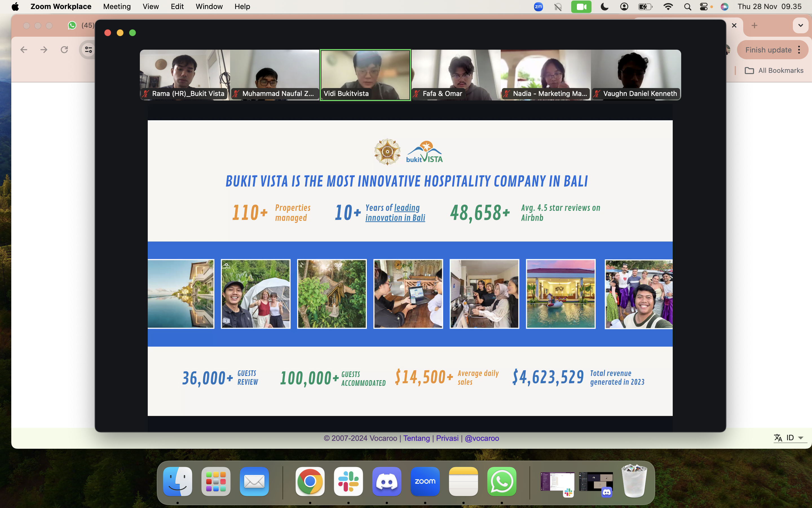Click the 'leading innovation in Bali' link
This screenshot has height=508, width=812.
(x=395, y=213)
